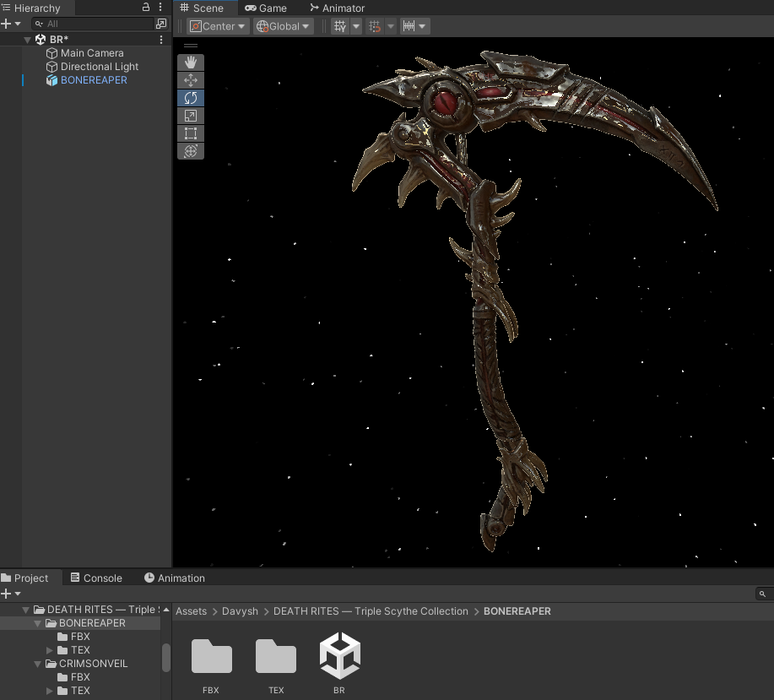Open grid snapping options dropdown arrow
This screenshot has height=700, width=774.
391,26
